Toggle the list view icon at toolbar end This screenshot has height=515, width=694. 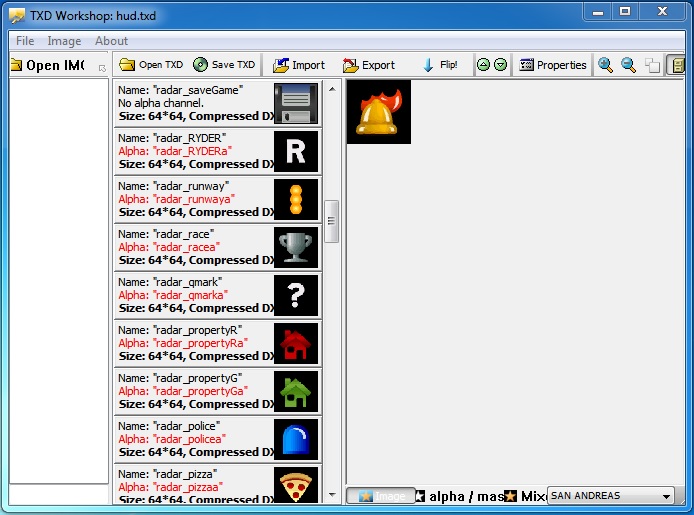point(677,65)
